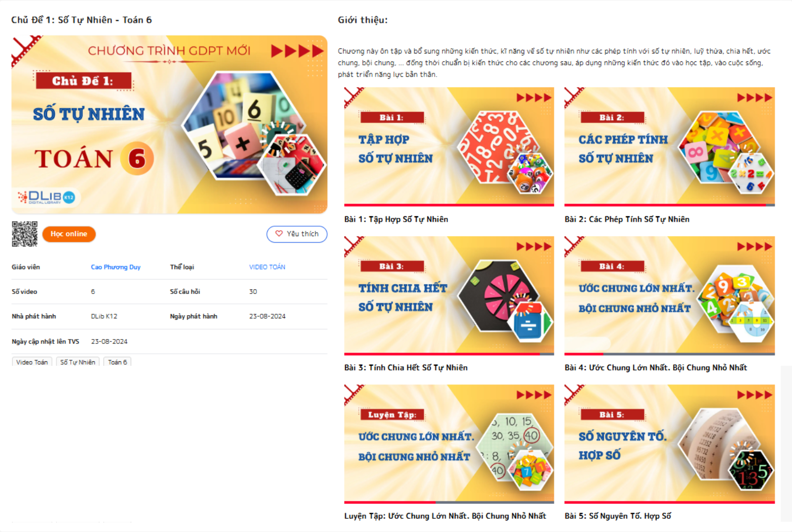Open Bài 2 Các Phép Tính thumbnail
The image size is (792, 532).
(669, 145)
